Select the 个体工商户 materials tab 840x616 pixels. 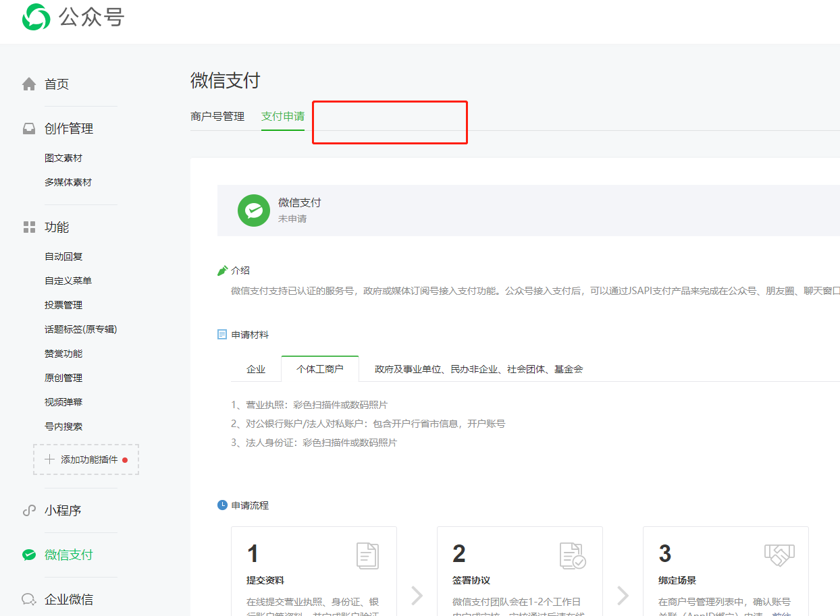[x=320, y=369]
